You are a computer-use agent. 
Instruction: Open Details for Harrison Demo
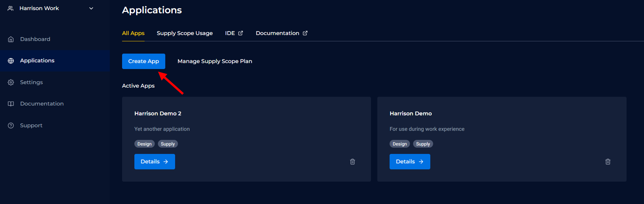tap(410, 162)
